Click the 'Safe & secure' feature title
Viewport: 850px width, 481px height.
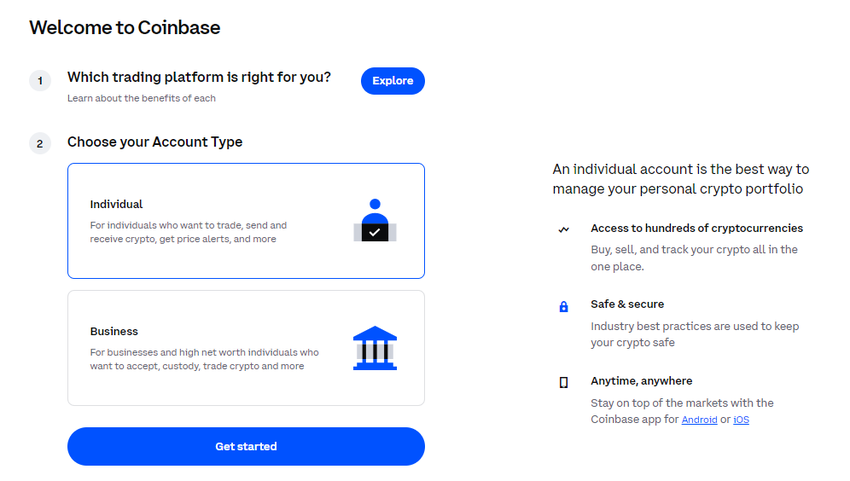tap(627, 304)
